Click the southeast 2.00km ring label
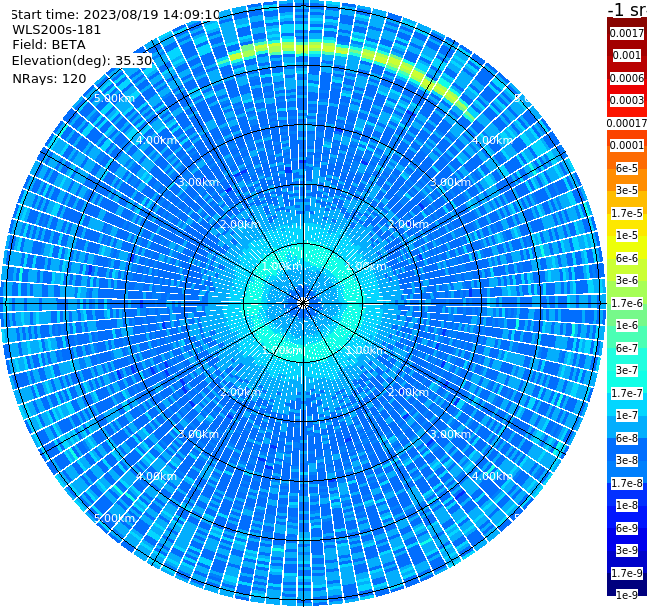 pyautogui.click(x=408, y=392)
